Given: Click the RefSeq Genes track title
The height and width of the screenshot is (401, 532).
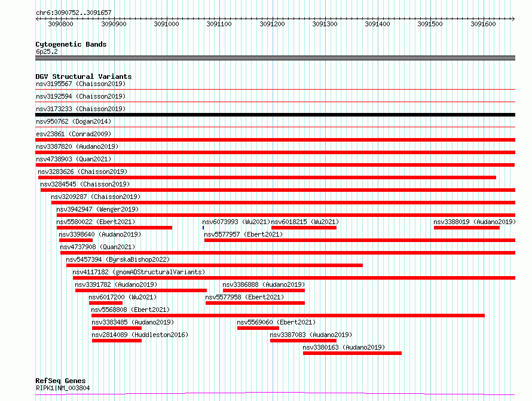Looking at the screenshot, I should [x=60, y=381].
